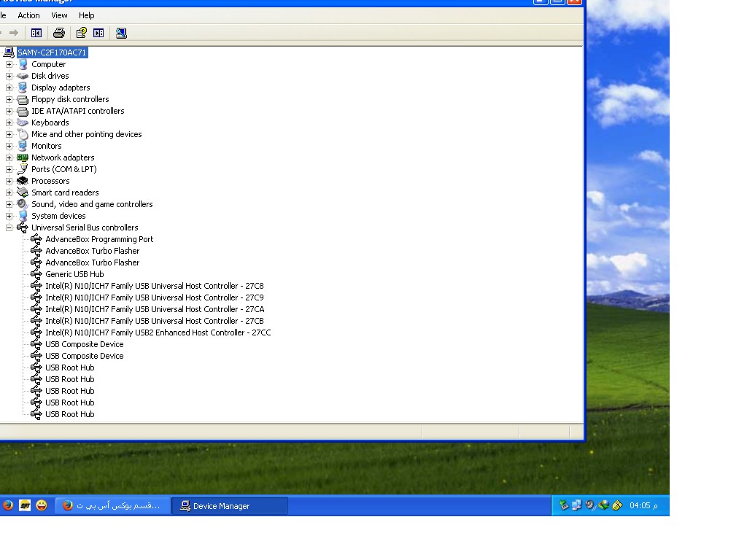Viewport: 747px width, 560px height.
Task: Launch Firefox from quick launch
Action: [8, 505]
